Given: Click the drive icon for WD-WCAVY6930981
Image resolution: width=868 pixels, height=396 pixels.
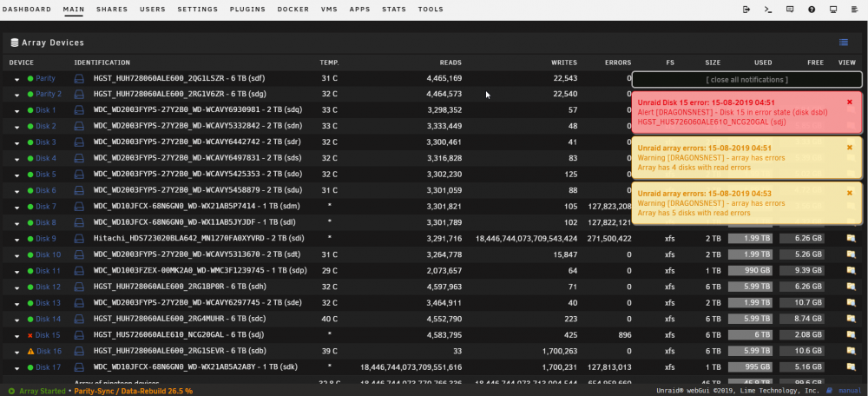Looking at the screenshot, I should click(x=79, y=110).
